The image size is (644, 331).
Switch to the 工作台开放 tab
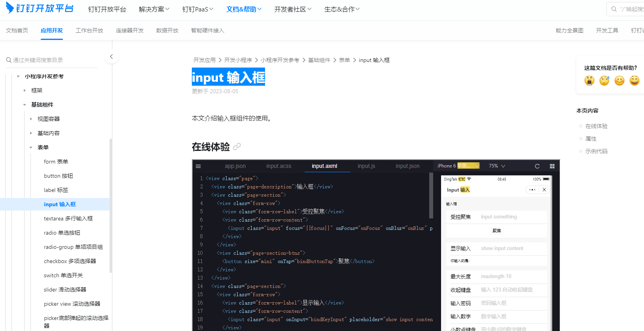pos(89,30)
